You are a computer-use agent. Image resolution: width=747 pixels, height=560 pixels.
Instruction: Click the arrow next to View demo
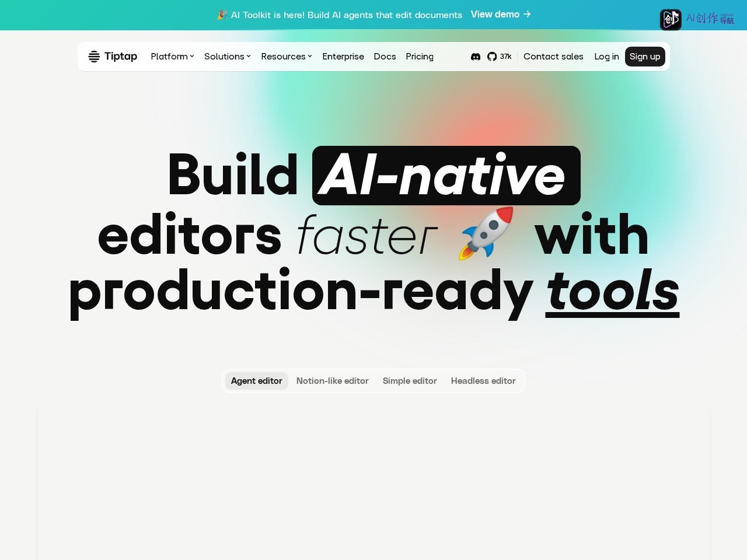point(527,14)
